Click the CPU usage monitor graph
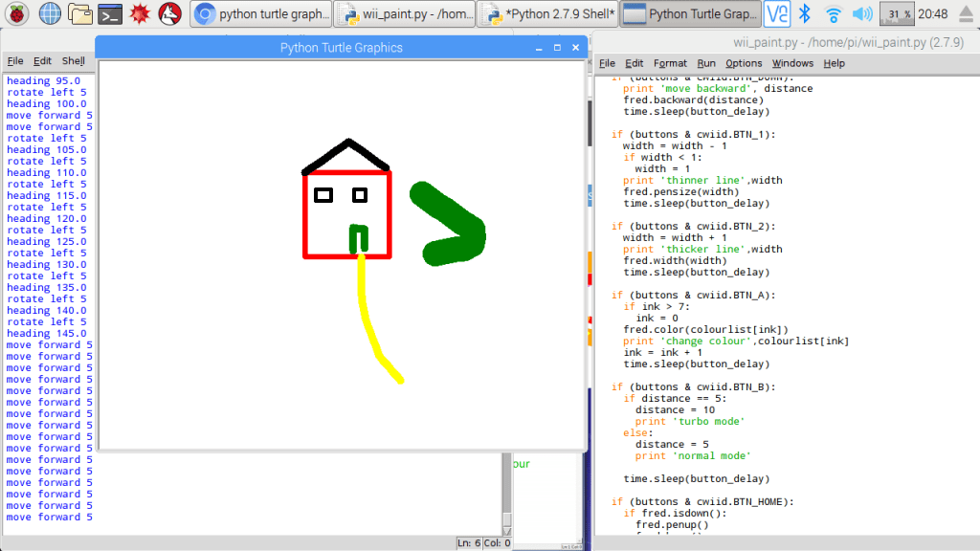This screenshot has height=551, width=980. [897, 13]
